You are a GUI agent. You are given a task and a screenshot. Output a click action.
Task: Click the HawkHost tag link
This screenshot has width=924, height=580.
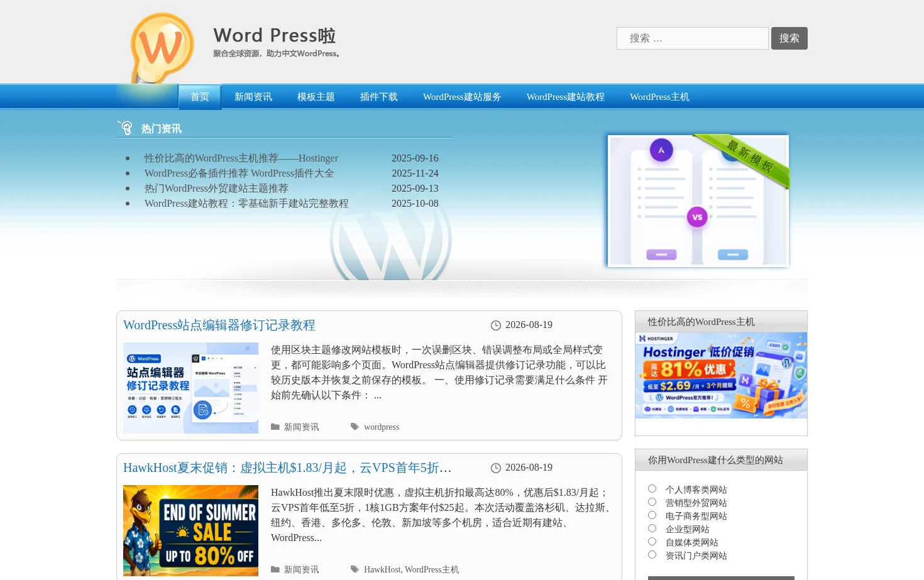click(x=382, y=569)
